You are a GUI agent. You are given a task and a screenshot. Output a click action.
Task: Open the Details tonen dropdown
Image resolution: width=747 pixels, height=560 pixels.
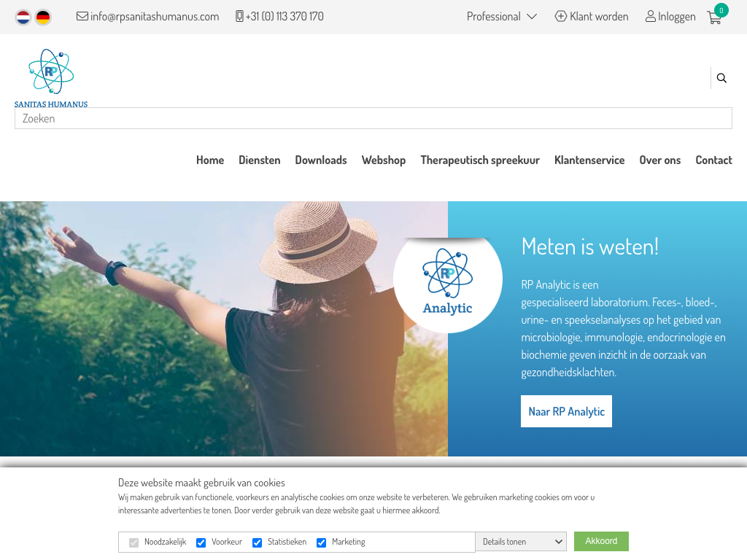coord(521,542)
